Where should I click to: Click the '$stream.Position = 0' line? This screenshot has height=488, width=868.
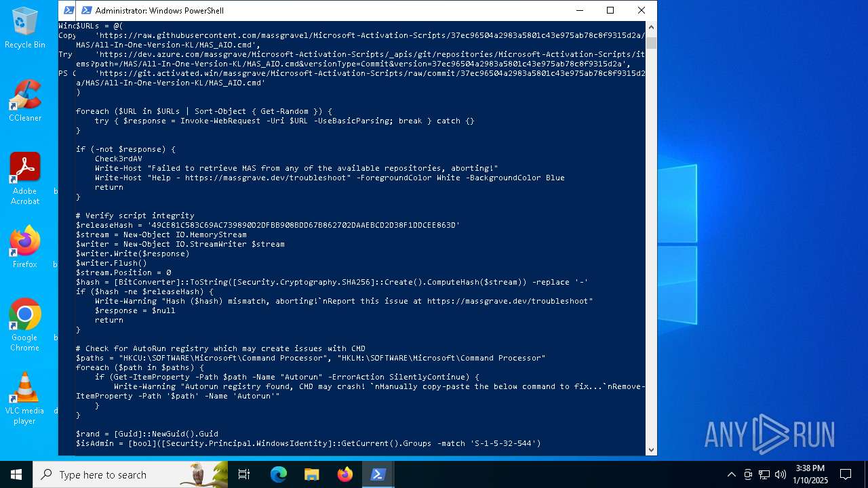123,272
